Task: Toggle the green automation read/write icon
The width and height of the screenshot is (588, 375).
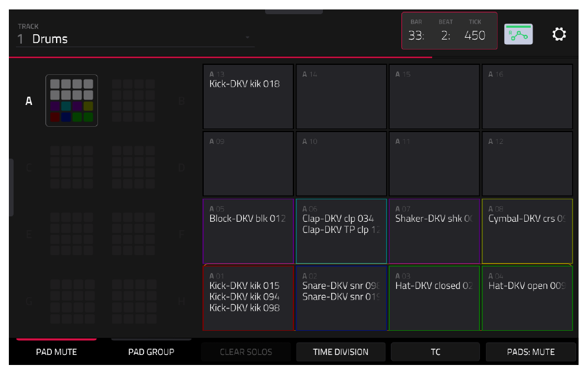Action: (518, 34)
